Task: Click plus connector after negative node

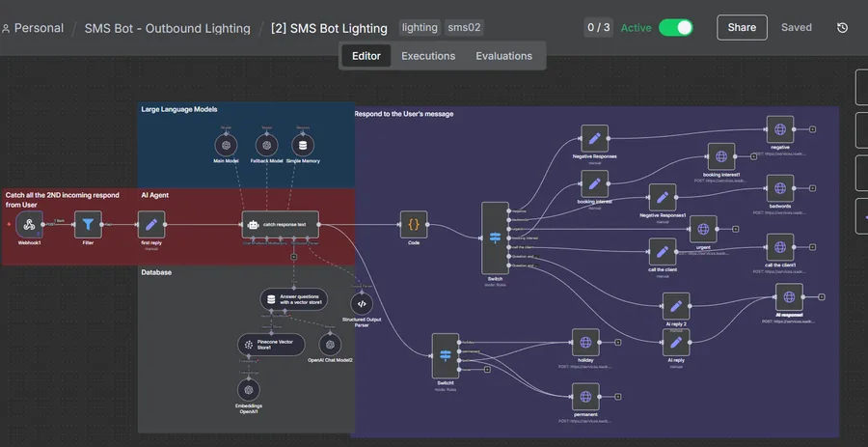Action: coord(813,129)
